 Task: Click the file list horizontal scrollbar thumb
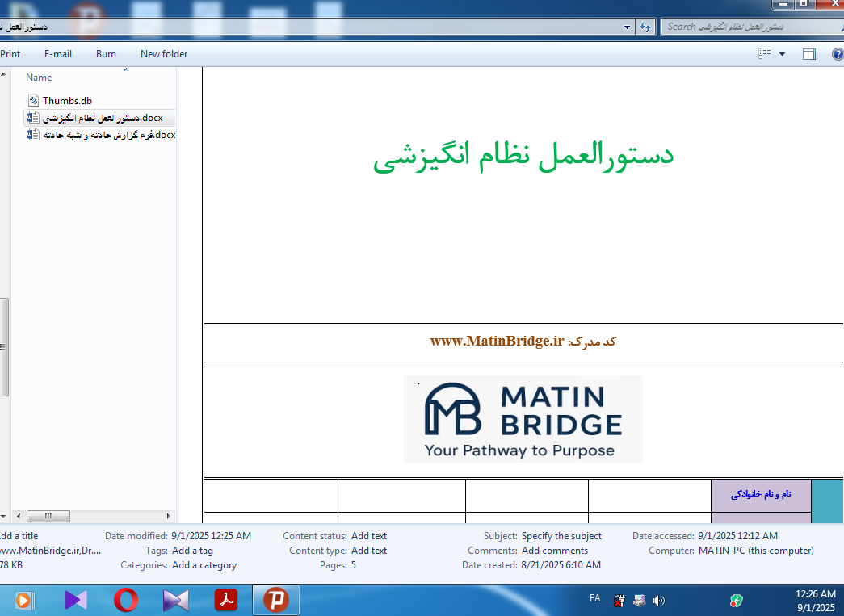coord(49,516)
